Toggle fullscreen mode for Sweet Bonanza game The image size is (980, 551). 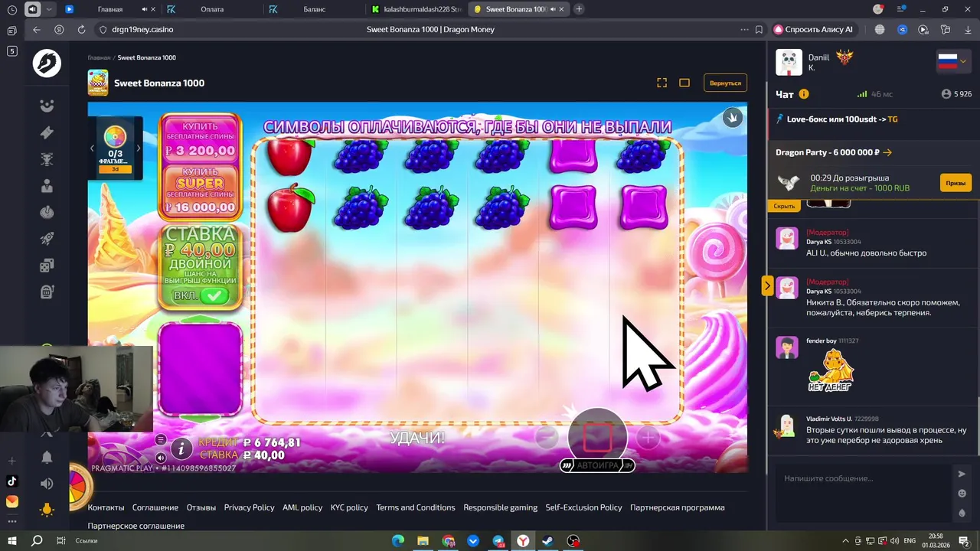click(662, 83)
